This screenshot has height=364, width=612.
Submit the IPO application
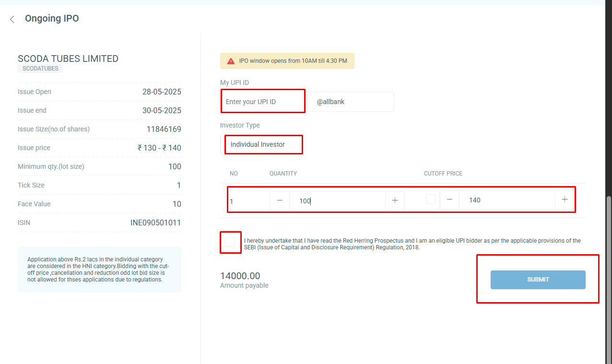tap(538, 280)
